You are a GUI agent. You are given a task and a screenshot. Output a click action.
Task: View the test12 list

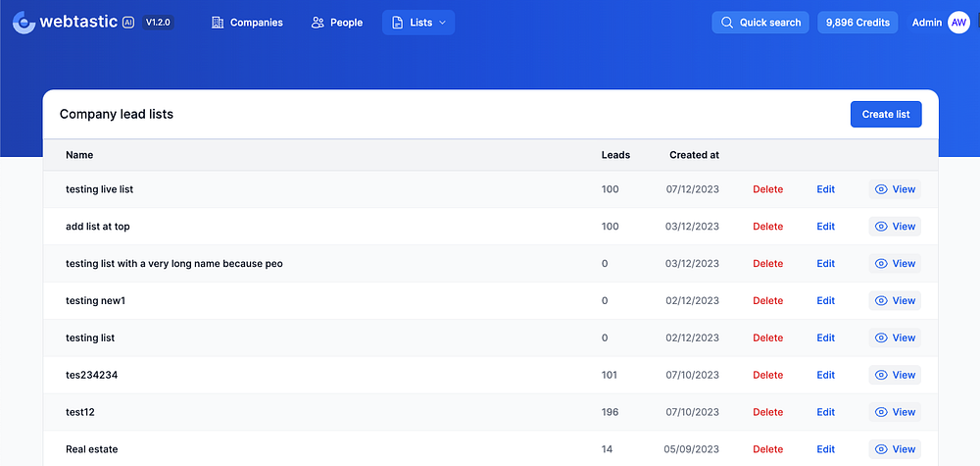[x=895, y=412]
